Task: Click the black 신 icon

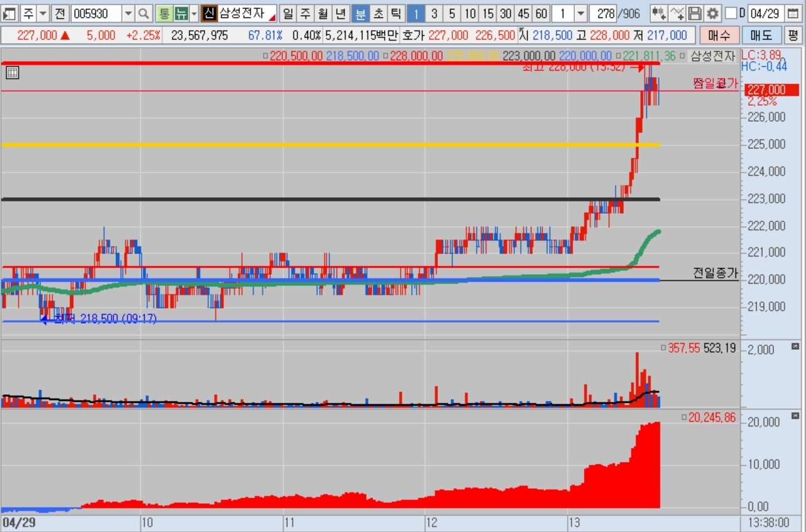Action: coord(209,13)
